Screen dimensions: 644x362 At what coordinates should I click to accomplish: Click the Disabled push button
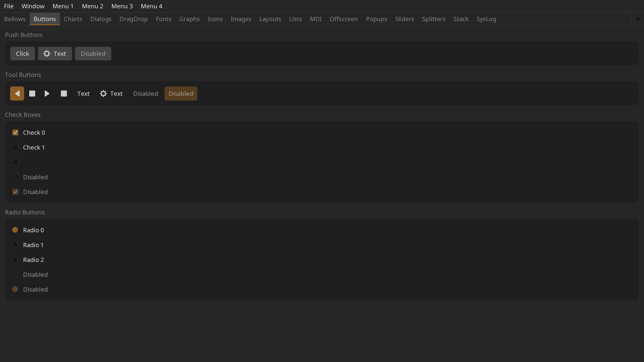point(93,54)
